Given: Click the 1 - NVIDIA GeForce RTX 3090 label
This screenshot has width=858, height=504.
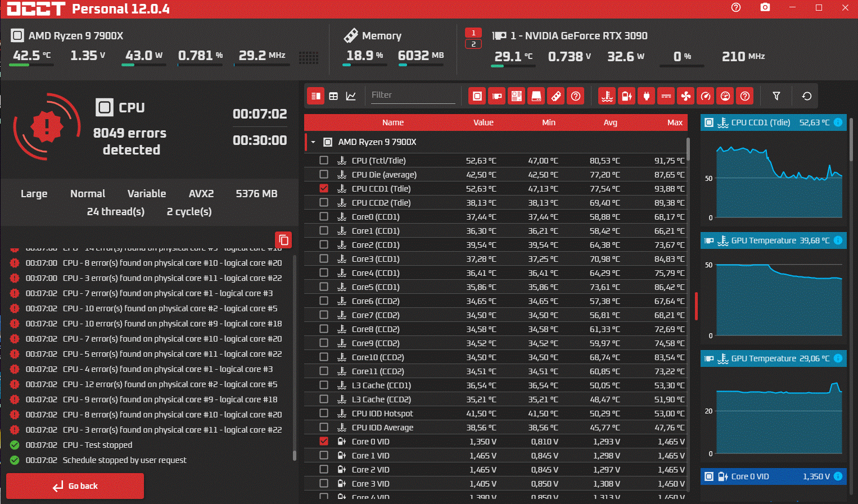Looking at the screenshot, I should (579, 35).
